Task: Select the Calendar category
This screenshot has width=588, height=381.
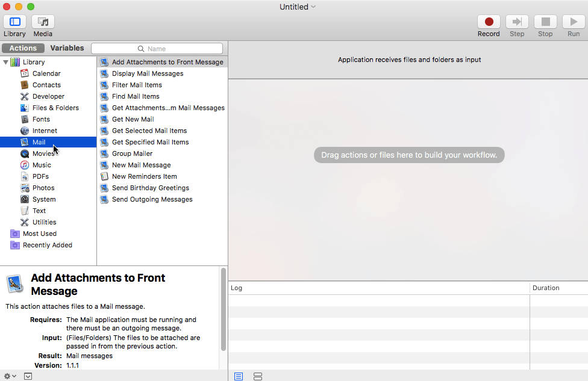Action: (x=46, y=73)
